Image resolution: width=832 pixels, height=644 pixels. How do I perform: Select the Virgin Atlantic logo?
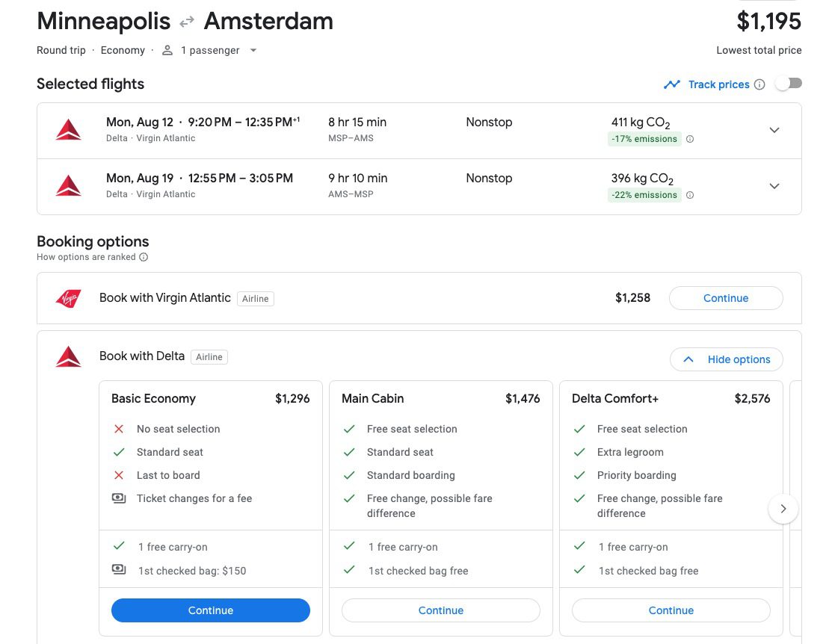[x=68, y=297]
